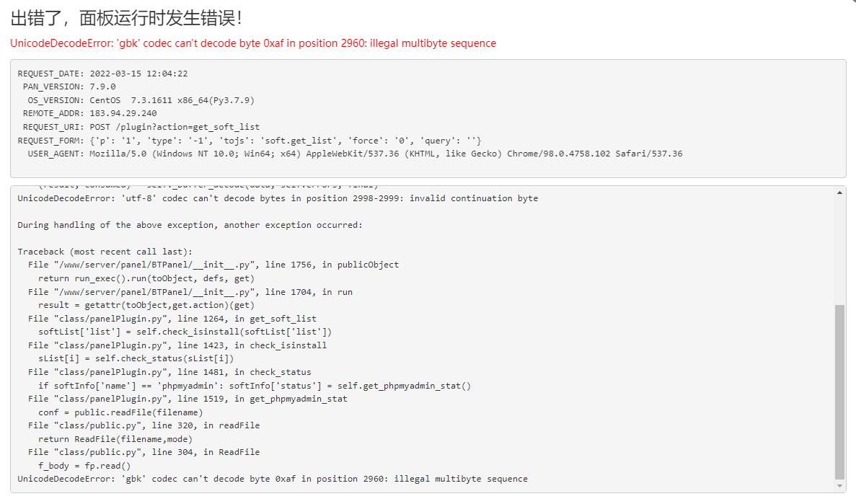Screen dimensions: 856x504
Task: Click the error title '出错了，面板运行时发生错误!'
Action: (126, 18)
